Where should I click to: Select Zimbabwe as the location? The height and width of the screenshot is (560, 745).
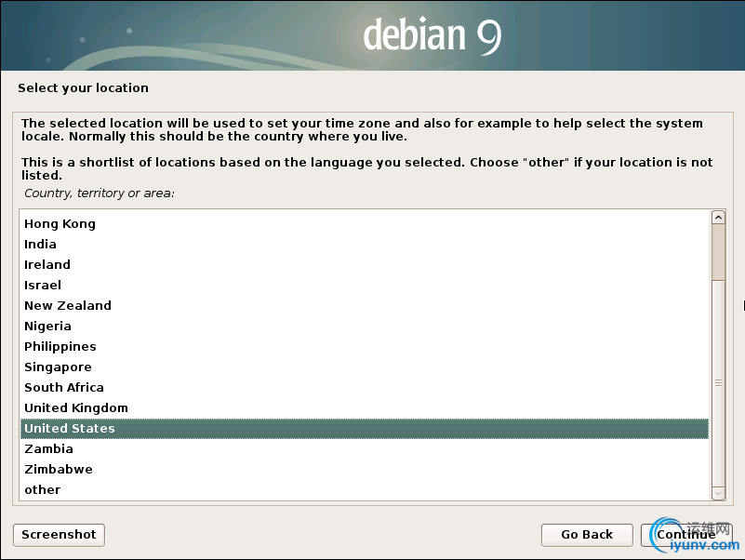pos(365,469)
